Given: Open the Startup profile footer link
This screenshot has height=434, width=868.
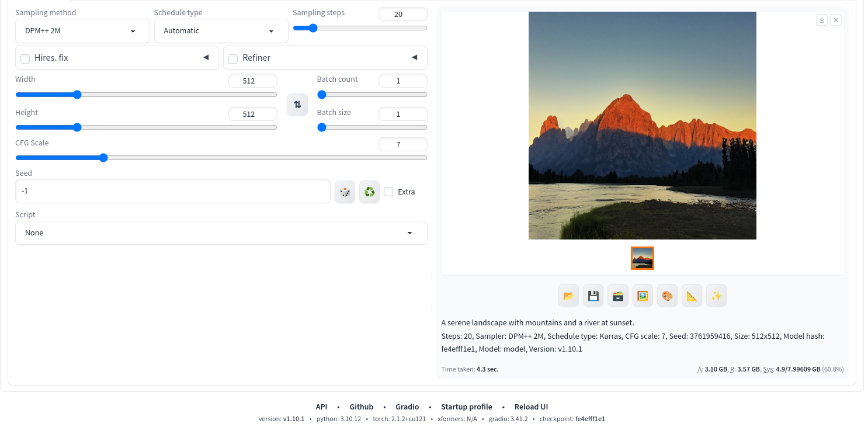Looking at the screenshot, I should (466, 407).
